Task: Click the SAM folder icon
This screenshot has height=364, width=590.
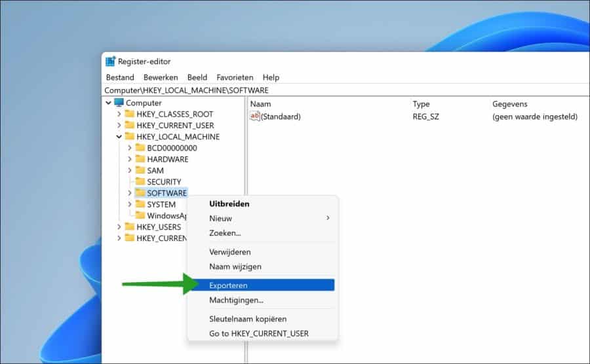Action: click(140, 170)
